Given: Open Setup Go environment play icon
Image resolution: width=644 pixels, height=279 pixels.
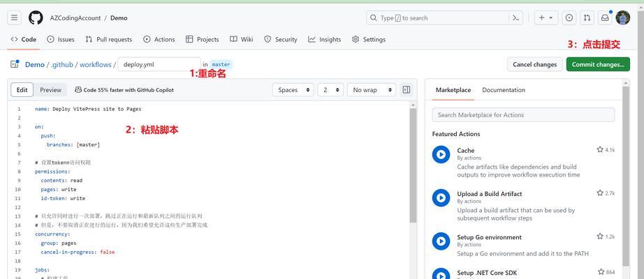Looking at the screenshot, I should (x=441, y=241).
